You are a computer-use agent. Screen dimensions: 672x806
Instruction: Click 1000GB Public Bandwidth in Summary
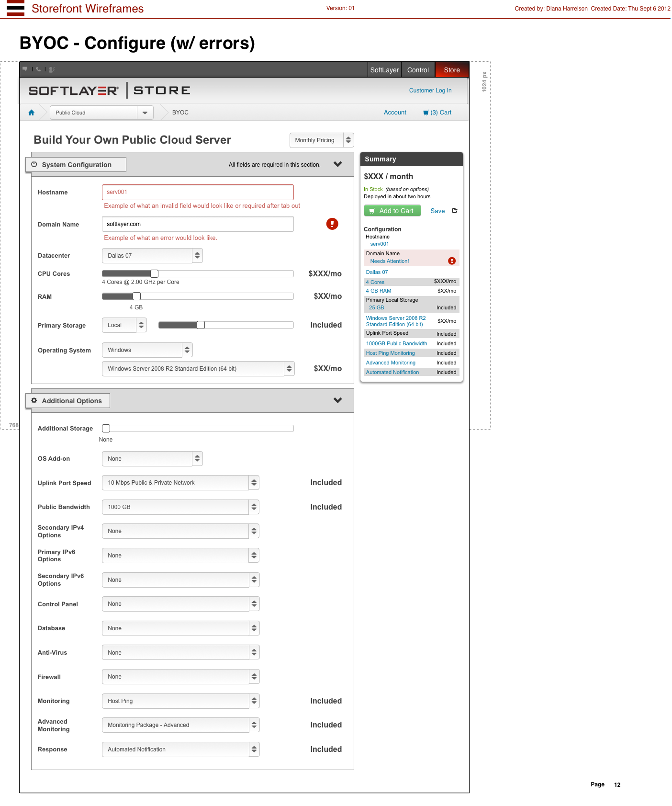[x=396, y=344]
